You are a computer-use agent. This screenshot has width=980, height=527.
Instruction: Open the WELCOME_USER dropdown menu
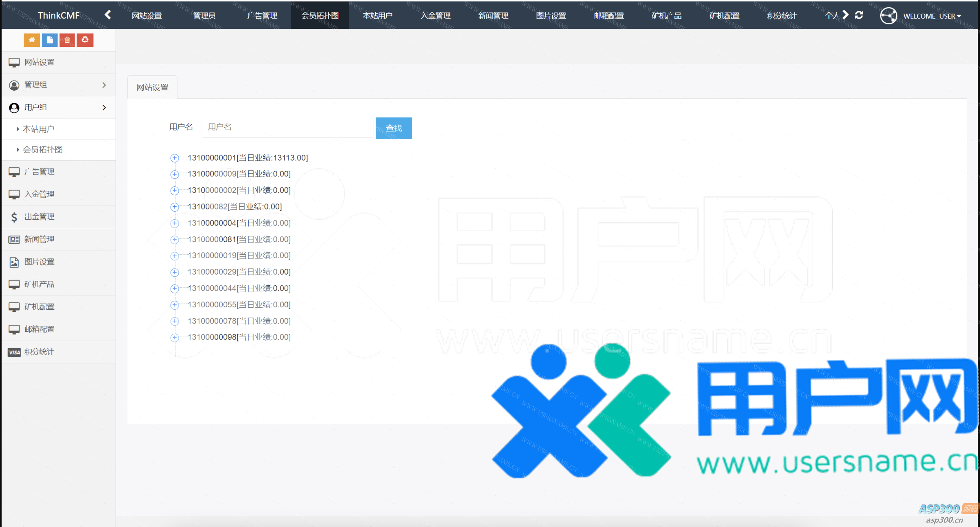click(x=932, y=16)
